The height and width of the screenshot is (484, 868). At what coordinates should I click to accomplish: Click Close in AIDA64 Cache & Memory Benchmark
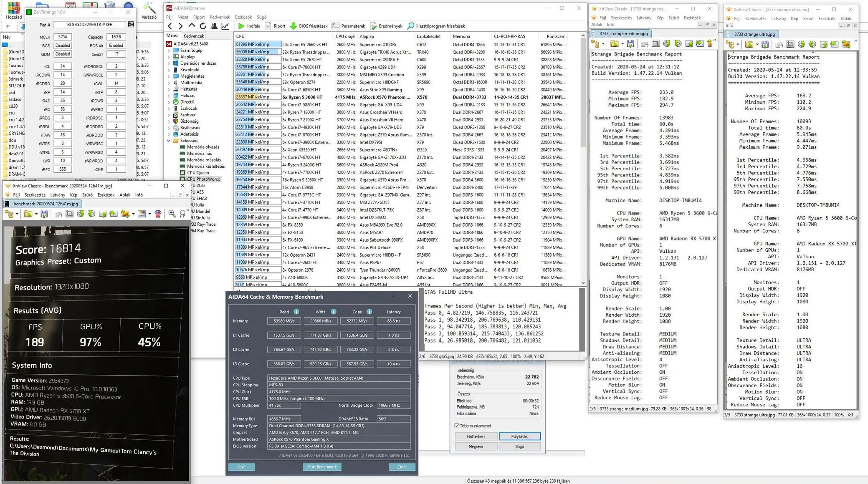click(402, 467)
